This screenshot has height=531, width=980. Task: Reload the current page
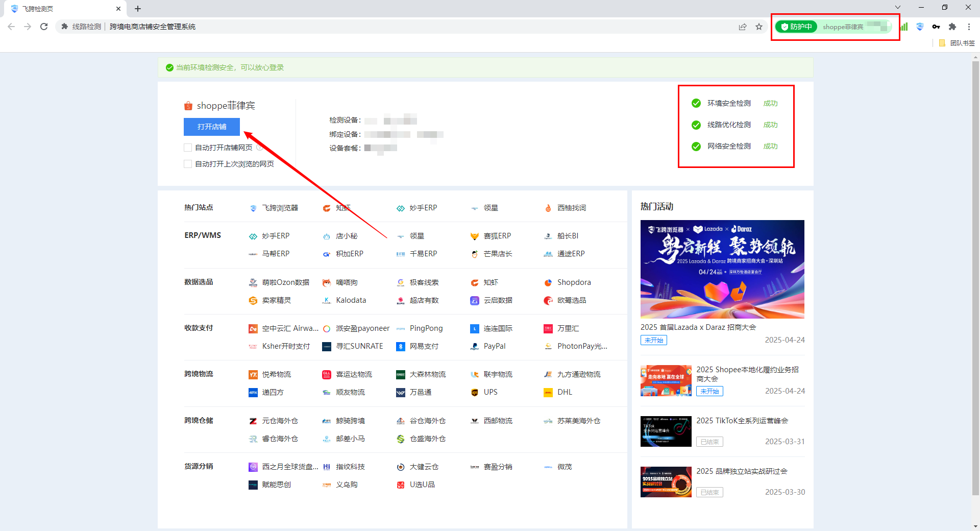(44, 27)
